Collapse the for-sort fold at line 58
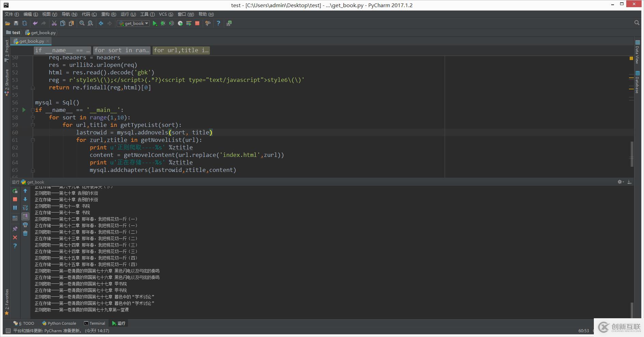 [33, 117]
